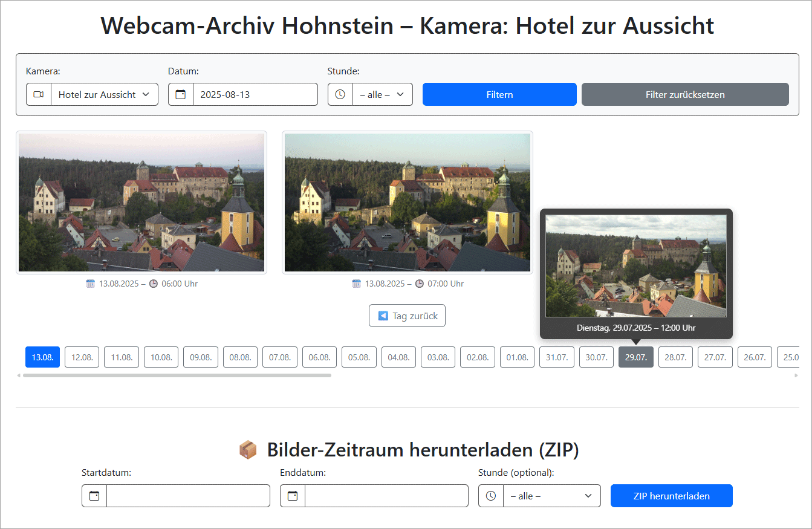The height and width of the screenshot is (529, 812).
Task: Open the Kamera dropdown 'Hotel zur Aussicht'
Action: click(x=104, y=94)
